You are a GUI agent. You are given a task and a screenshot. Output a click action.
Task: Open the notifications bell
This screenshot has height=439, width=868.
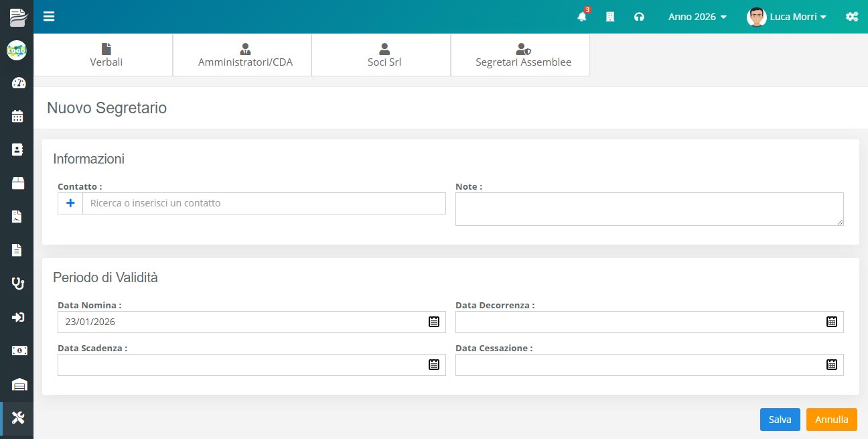581,17
